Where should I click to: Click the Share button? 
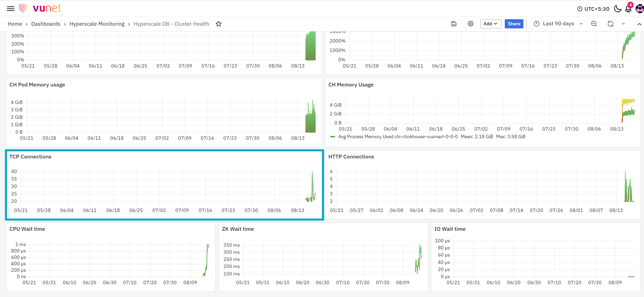(x=514, y=24)
